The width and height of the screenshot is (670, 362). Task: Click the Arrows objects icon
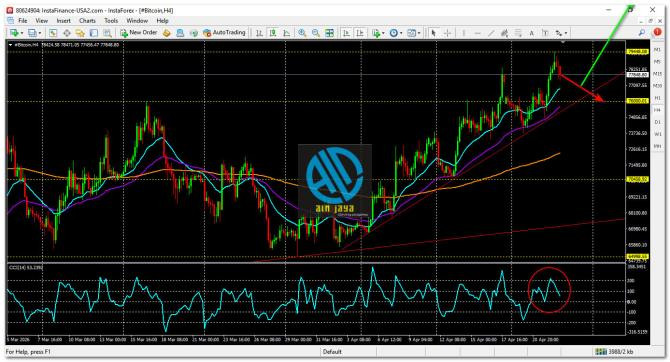point(559,32)
